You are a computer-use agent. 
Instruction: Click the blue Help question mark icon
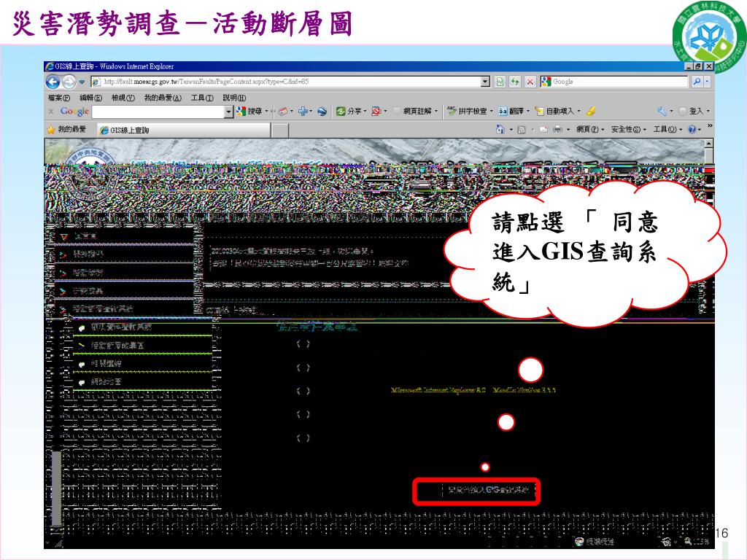pyautogui.click(x=692, y=130)
